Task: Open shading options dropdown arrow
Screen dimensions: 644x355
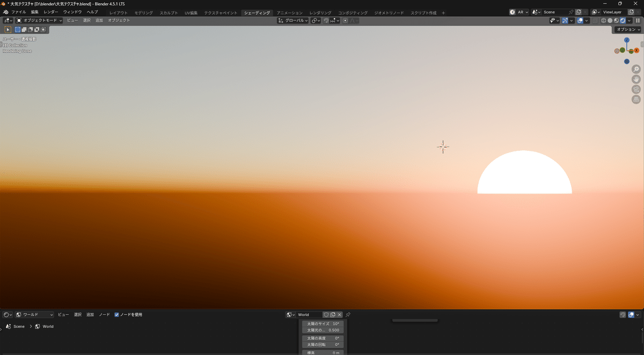Action: coord(630,20)
